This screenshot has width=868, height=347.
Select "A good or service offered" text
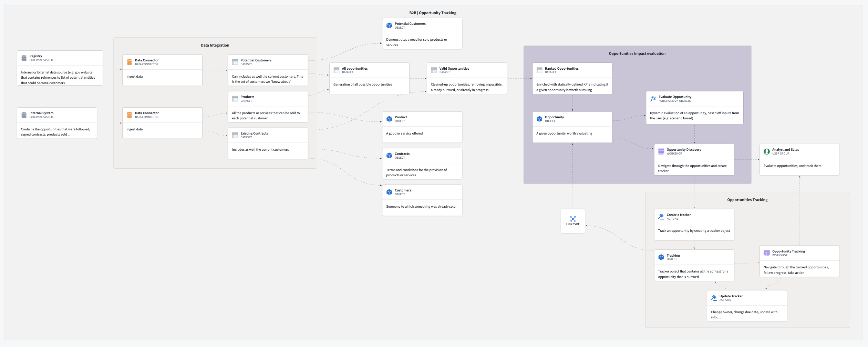[404, 133]
